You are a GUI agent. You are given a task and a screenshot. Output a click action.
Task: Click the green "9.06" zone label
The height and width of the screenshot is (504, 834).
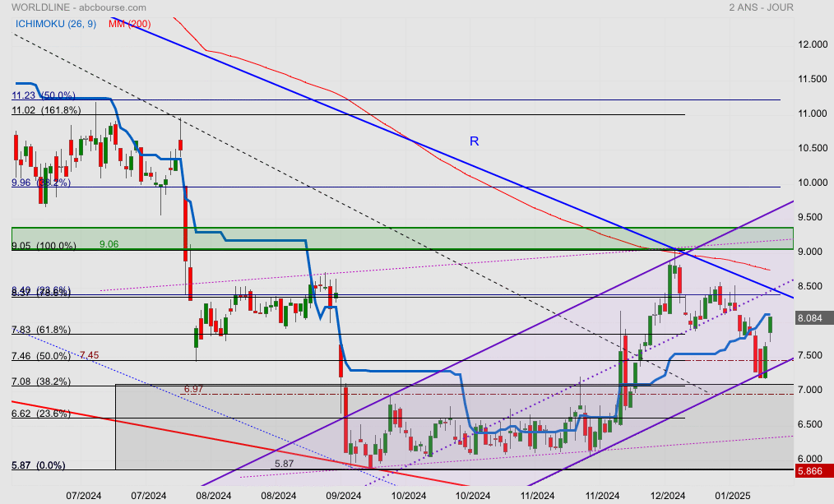pos(109,244)
